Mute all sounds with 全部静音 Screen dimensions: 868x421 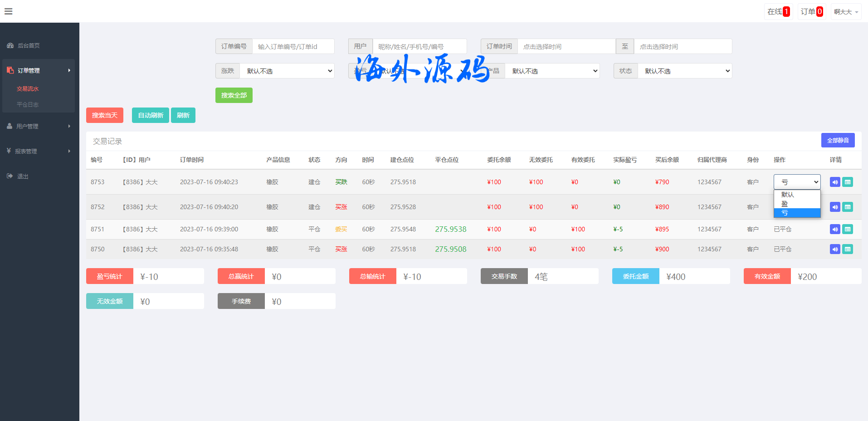click(x=838, y=140)
